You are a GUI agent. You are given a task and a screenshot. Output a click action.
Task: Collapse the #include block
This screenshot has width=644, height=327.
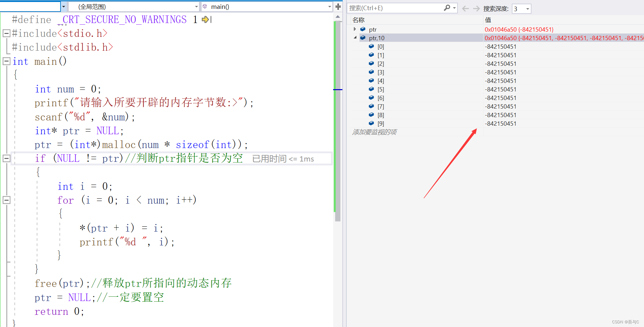(6, 33)
